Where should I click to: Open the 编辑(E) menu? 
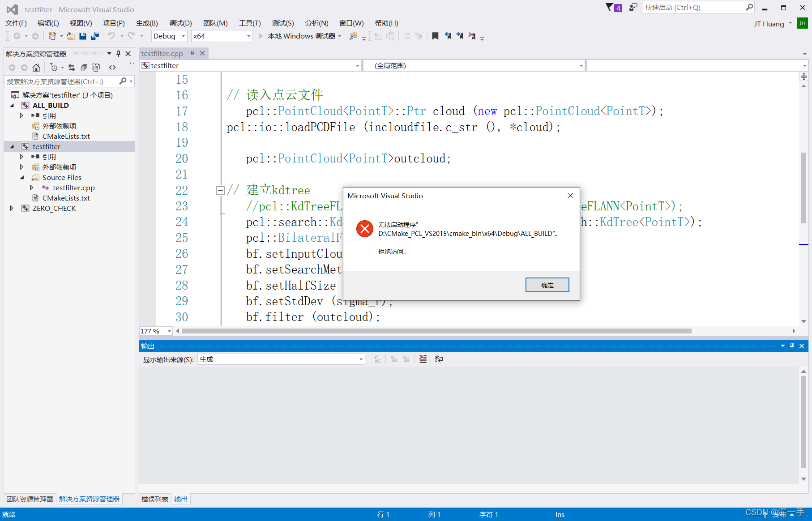point(48,23)
